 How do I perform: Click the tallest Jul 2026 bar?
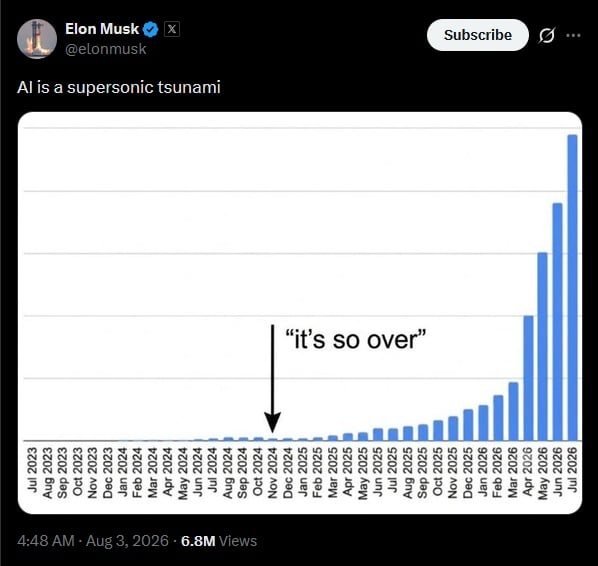pos(572,288)
